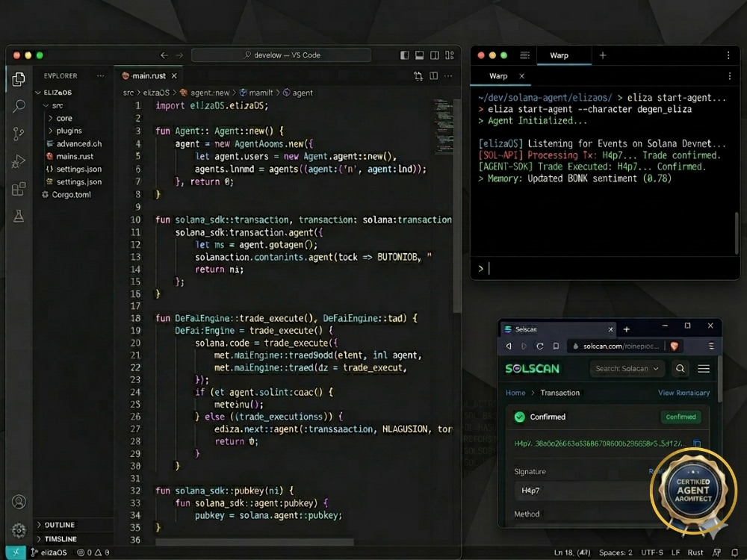Click the Home breadcrumb link on Solscan

point(515,393)
